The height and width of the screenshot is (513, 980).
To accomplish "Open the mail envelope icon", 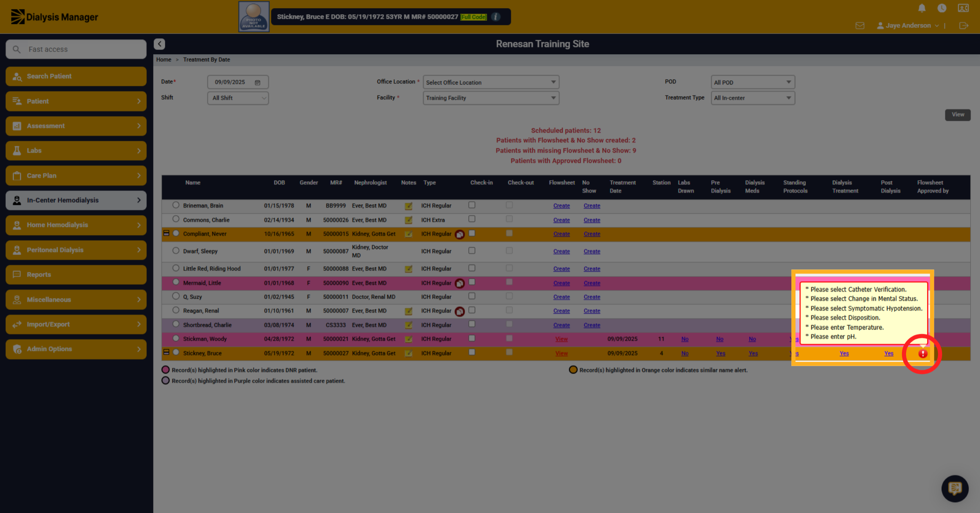I will (860, 26).
